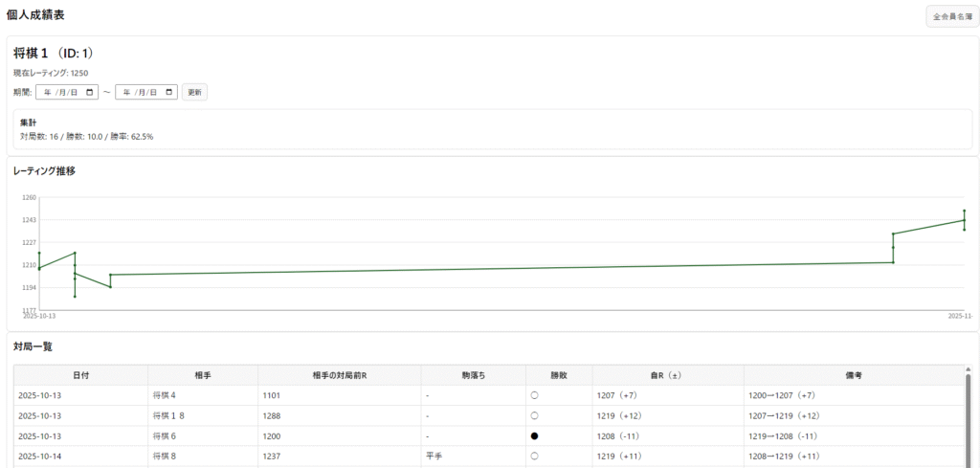Image resolution: width=980 pixels, height=468 pixels.
Task: Click the win circle for 将棋８ row
Action: tap(534, 457)
